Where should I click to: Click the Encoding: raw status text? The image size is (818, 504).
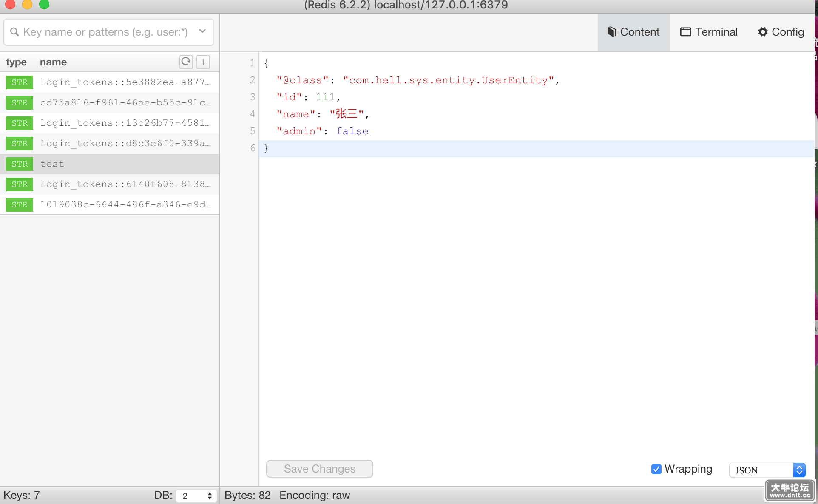[315, 496]
